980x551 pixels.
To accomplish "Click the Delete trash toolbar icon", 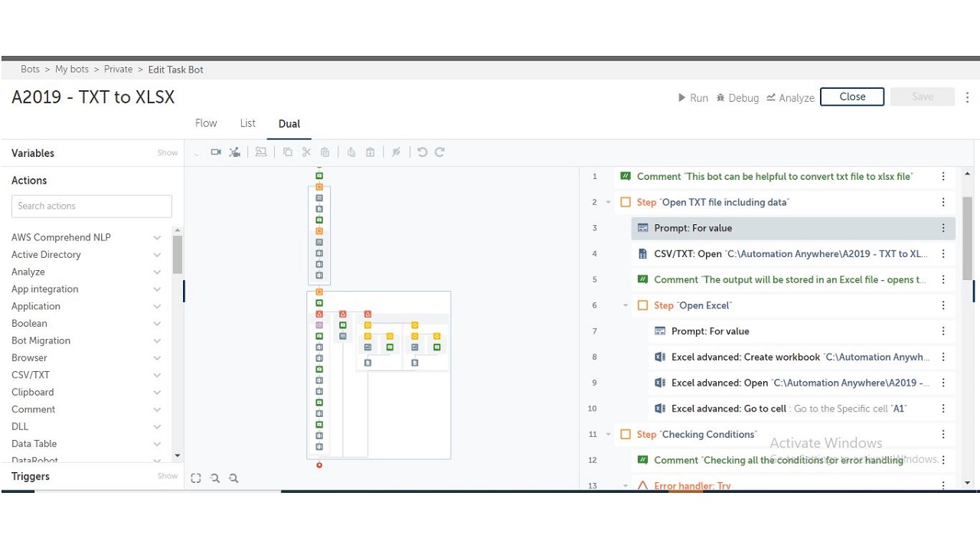I will click(325, 152).
